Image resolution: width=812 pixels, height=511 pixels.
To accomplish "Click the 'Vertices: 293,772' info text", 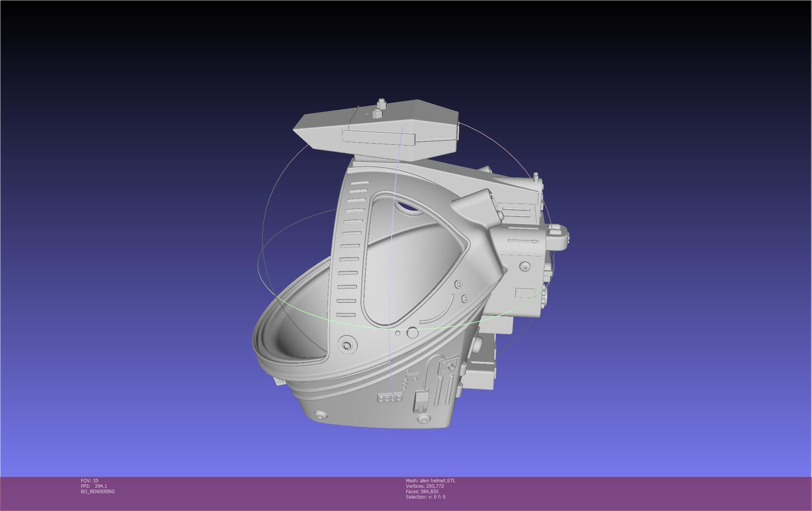I will coord(425,486).
